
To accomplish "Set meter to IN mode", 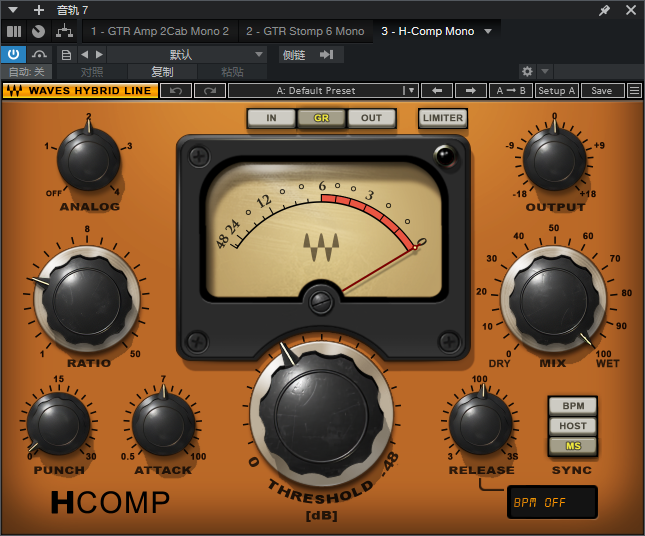I will coord(271,118).
